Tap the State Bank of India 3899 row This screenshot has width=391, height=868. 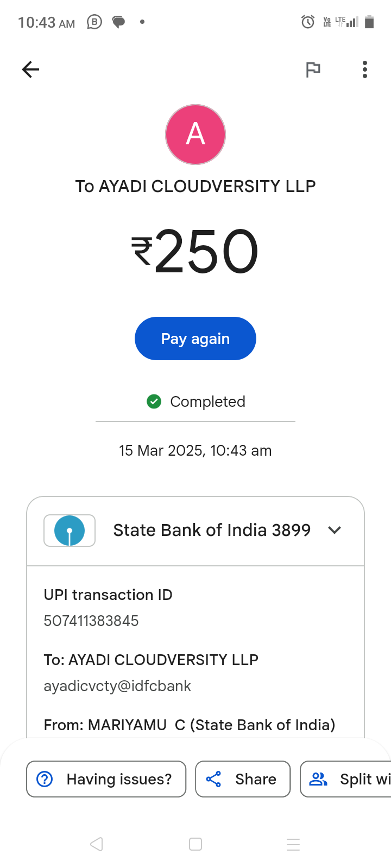pos(212,530)
